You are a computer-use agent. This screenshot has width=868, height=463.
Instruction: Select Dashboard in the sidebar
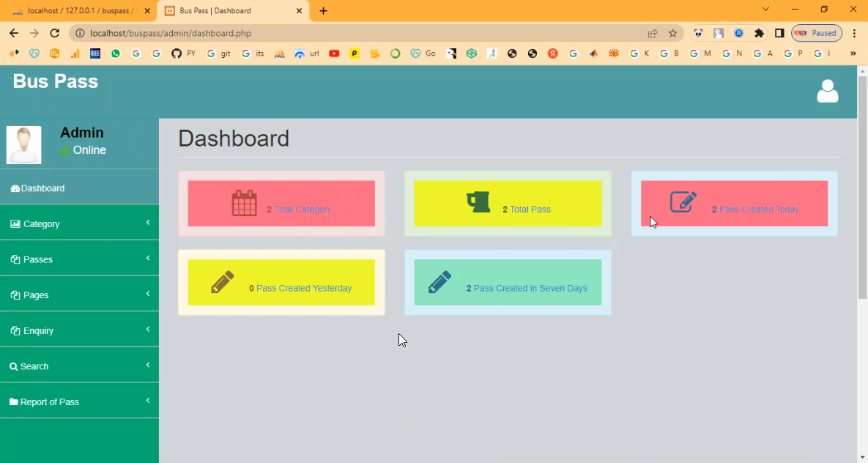pos(79,188)
